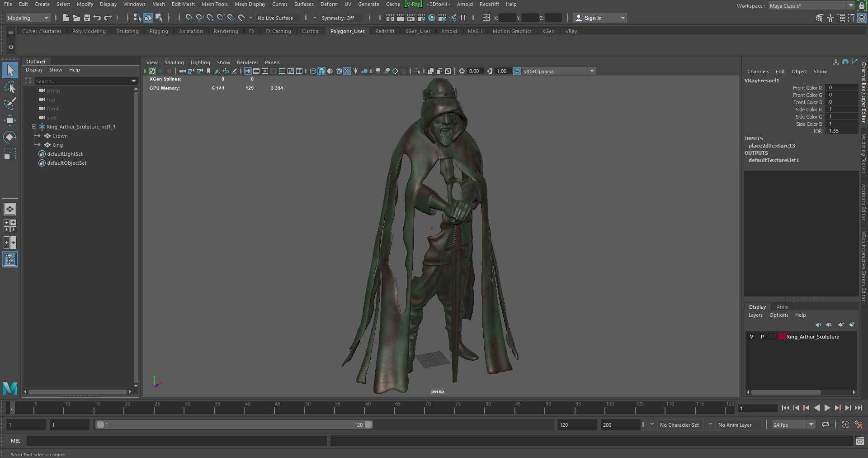Switch to the Rigging shelf tab
The width and height of the screenshot is (868, 458).
(159, 31)
